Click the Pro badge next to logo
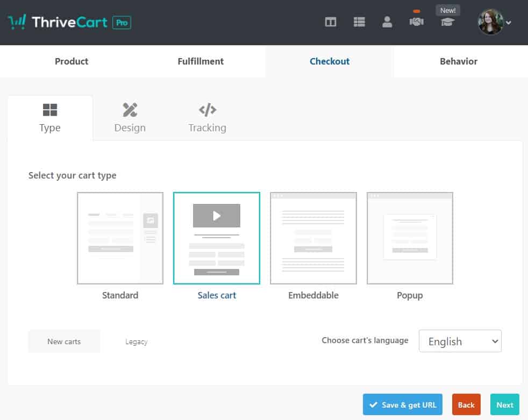This screenshot has height=420, width=528. tap(122, 23)
